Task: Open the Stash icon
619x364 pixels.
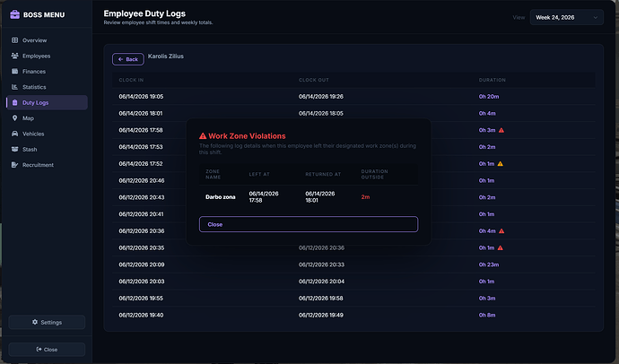Action: click(14, 149)
